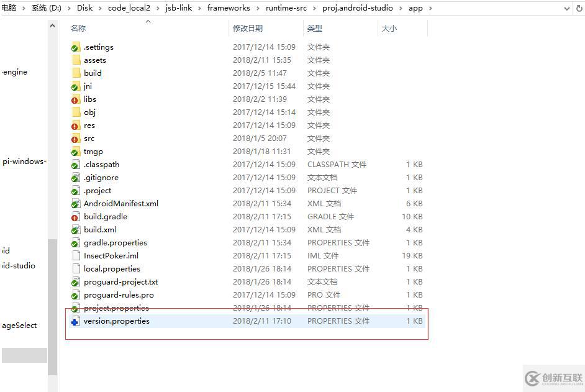Screen dimensions: 585x392
Task: Click the libs folder icon with red mark
Action: click(x=76, y=99)
